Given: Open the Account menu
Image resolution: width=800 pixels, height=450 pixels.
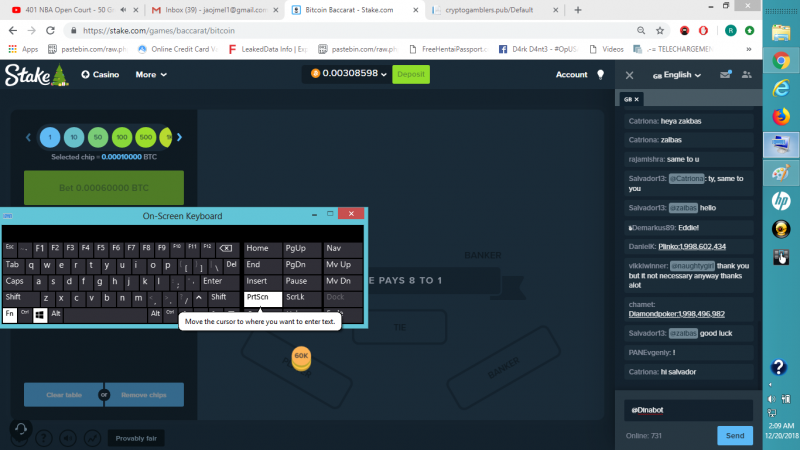Looking at the screenshot, I should pos(571,74).
